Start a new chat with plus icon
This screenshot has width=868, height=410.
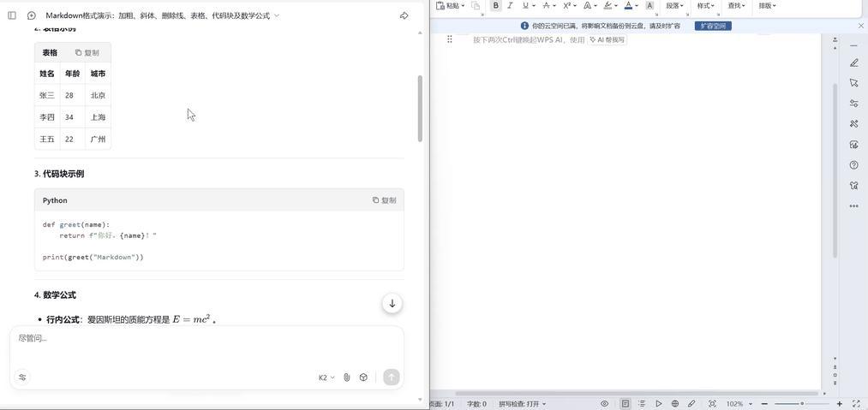click(32, 15)
